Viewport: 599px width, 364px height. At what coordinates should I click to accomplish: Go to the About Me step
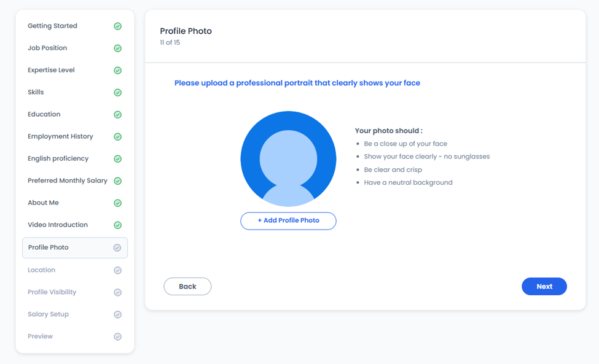click(x=74, y=203)
